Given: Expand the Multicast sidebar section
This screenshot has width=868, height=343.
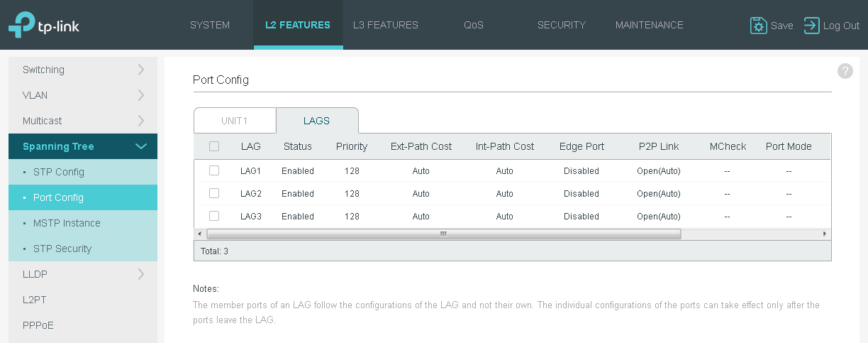Looking at the screenshot, I should point(83,121).
